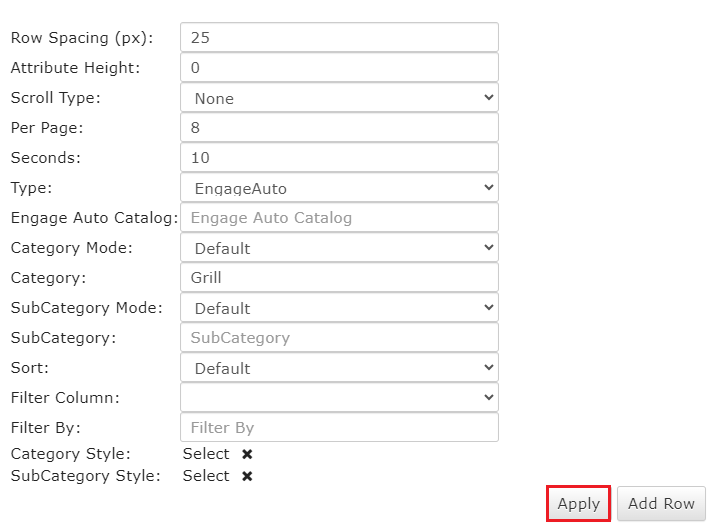
Task: Clear the SubCategory Style selection (x icon)
Action: point(247,476)
